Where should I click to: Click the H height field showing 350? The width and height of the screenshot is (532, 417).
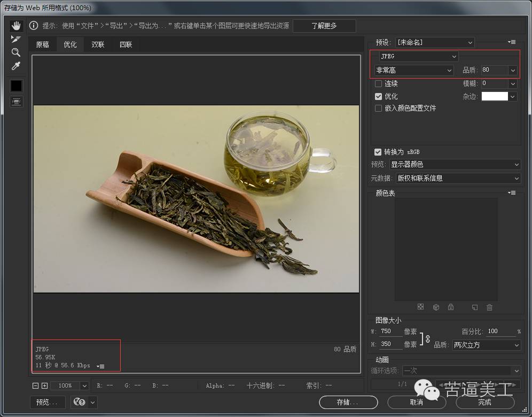390,344
